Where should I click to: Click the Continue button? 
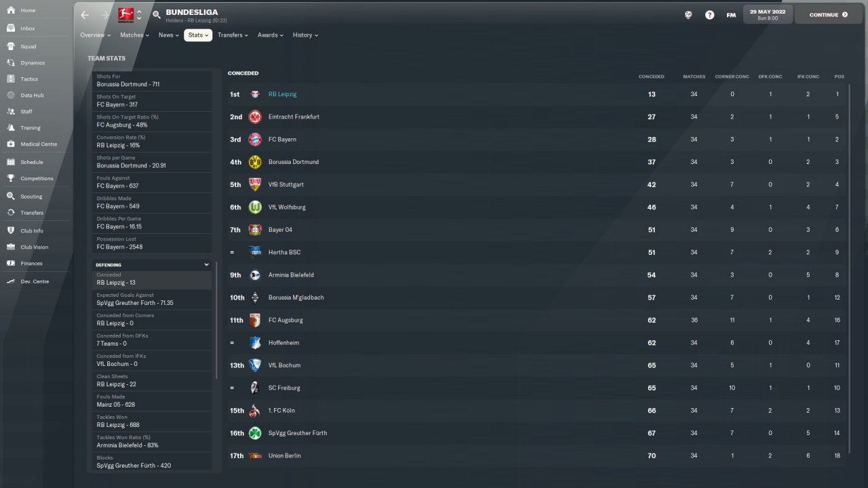click(x=829, y=14)
